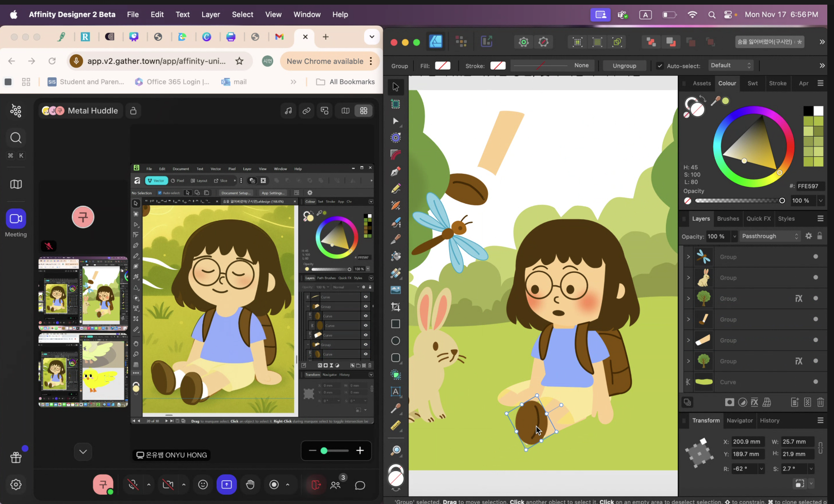Toggle visibility of the dragonfly Group layer

tap(815, 256)
